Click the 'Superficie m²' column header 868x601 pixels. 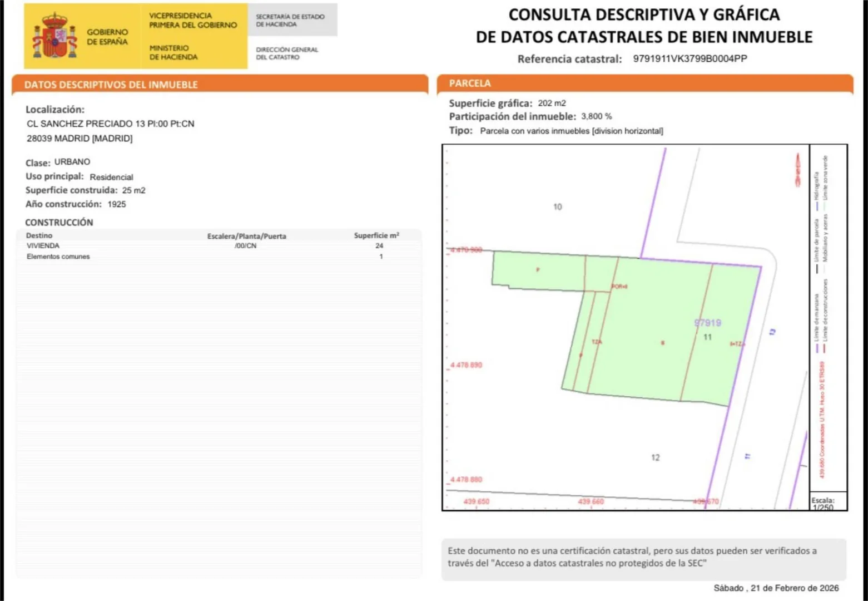pos(376,235)
